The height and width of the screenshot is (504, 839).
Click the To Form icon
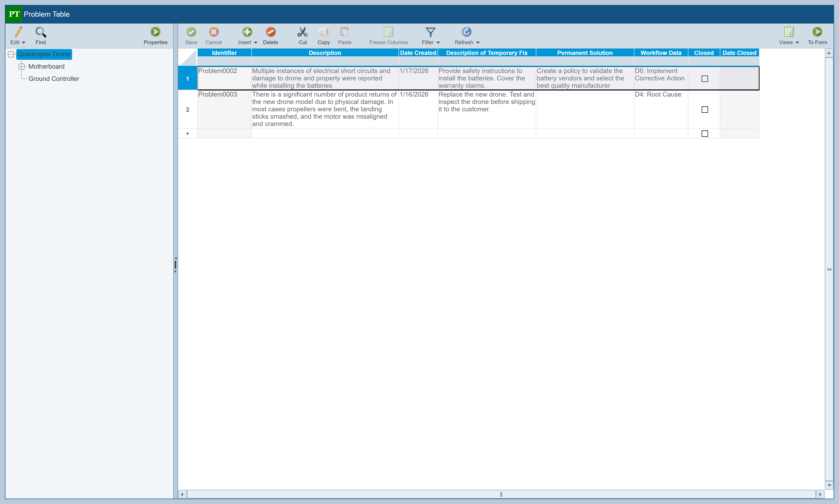[817, 32]
